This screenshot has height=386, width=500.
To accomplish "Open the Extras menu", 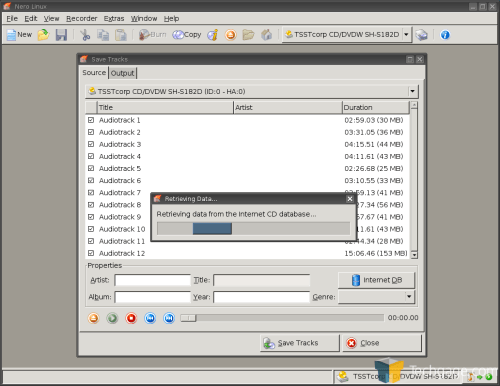I will [114, 19].
